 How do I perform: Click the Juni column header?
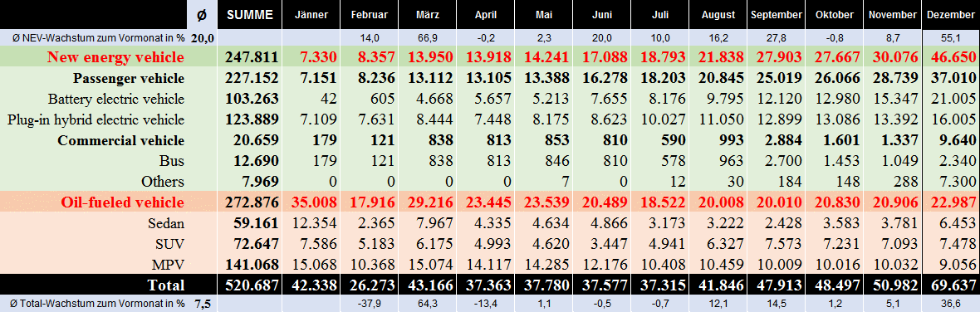click(602, 14)
